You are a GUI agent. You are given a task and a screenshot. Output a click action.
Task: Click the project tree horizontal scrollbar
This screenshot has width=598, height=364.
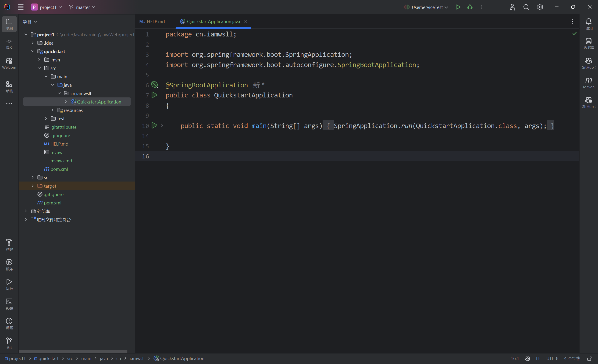[x=73, y=351]
